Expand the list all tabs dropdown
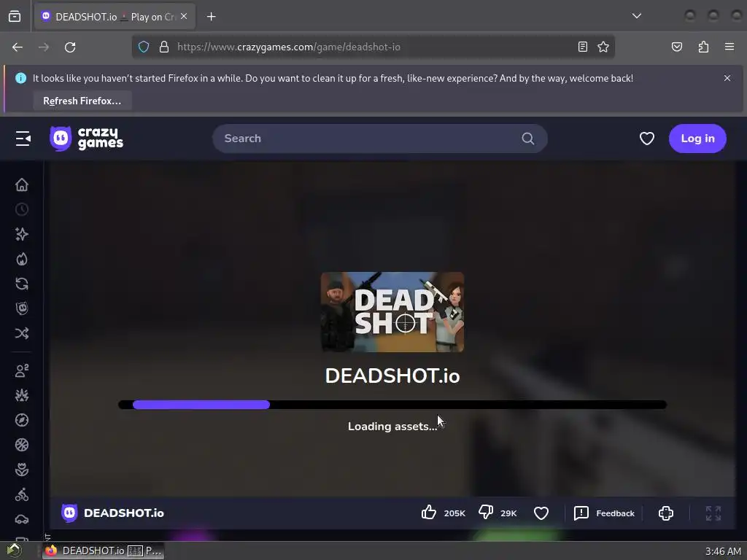 coord(636,16)
